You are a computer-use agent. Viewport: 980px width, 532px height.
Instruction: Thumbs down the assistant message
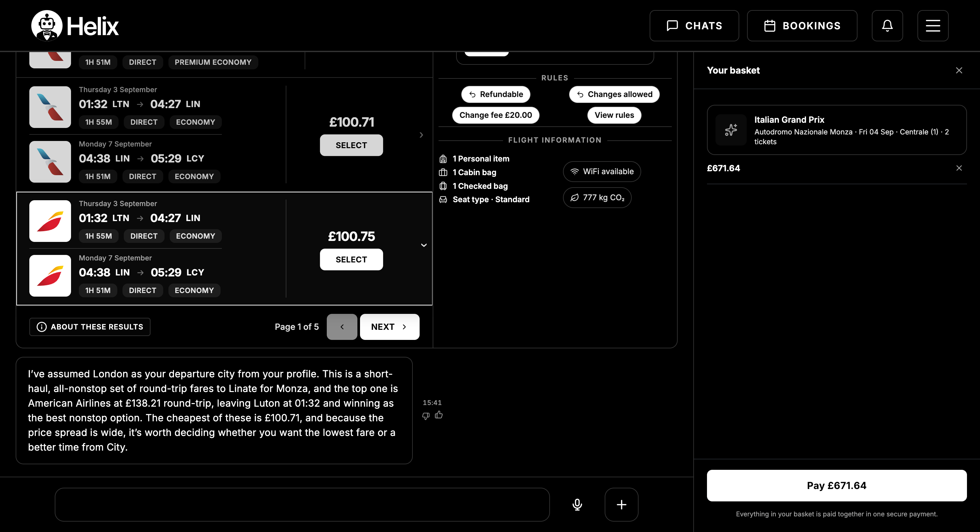(426, 416)
